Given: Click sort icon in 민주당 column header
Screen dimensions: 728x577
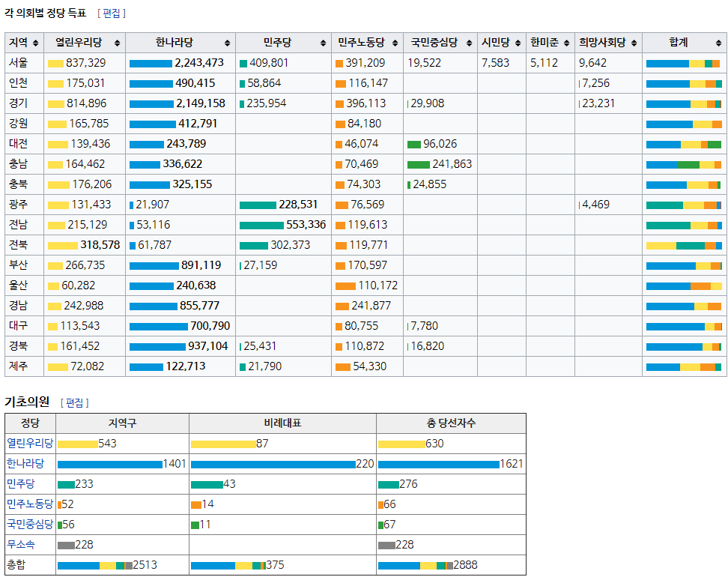Looking at the screenshot, I should pos(322,43).
